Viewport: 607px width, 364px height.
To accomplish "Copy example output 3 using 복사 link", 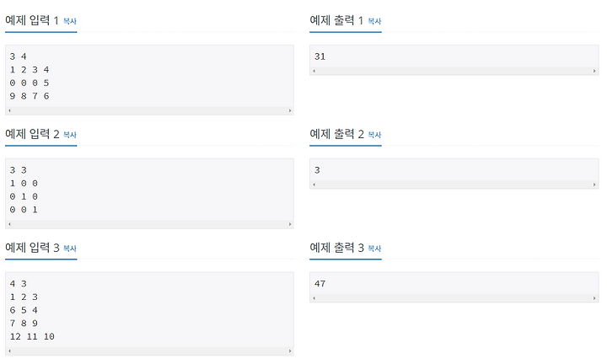I will 374,249.
